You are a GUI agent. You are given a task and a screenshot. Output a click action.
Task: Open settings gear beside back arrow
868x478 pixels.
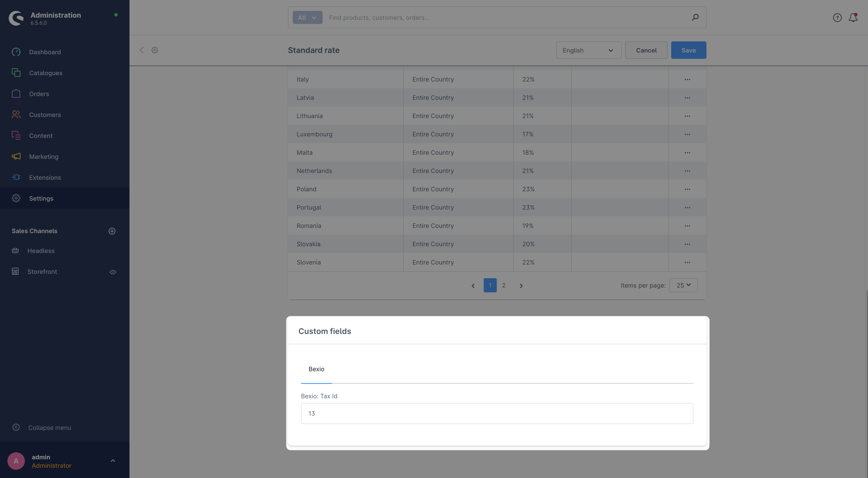click(x=155, y=50)
